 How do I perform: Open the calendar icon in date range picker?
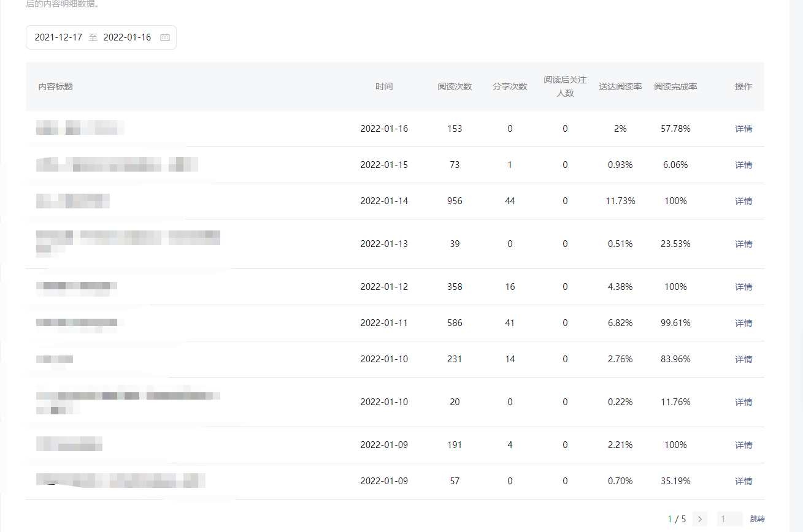pos(165,37)
